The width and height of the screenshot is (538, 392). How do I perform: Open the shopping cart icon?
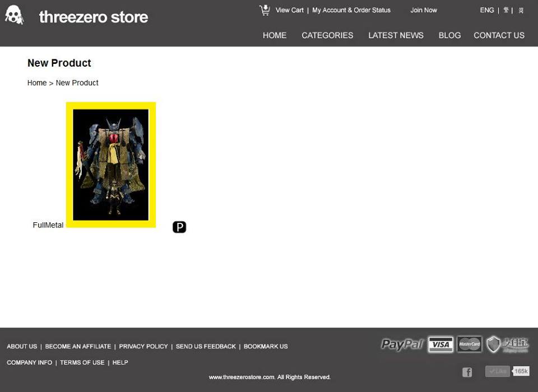pyautogui.click(x=265, y=10)
